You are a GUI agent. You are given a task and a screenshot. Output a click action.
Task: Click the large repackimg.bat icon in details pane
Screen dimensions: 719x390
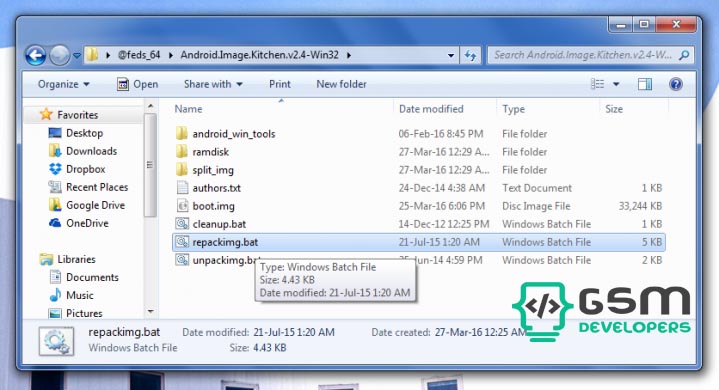(56, 341)
